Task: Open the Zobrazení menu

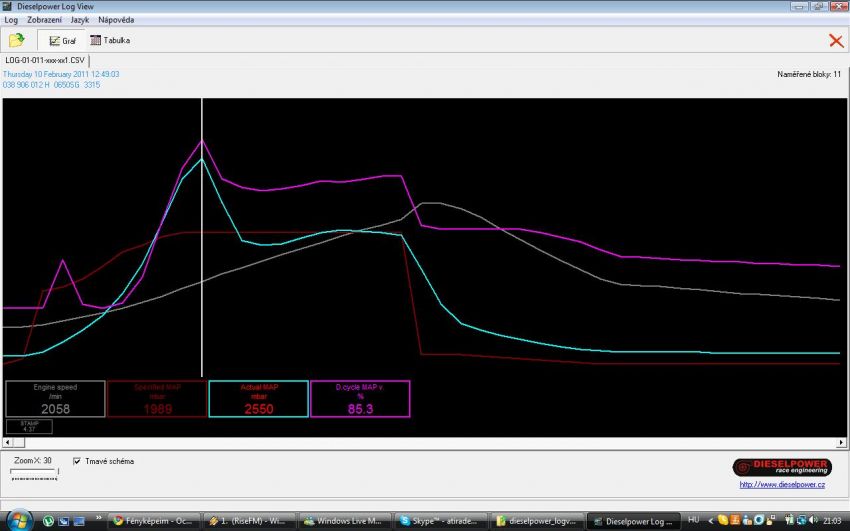Action: pos(44,20)
